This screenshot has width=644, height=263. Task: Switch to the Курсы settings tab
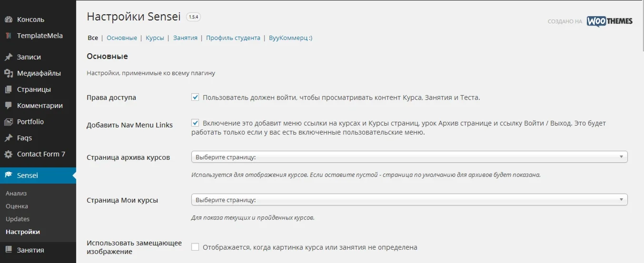(x=155, y=38)
